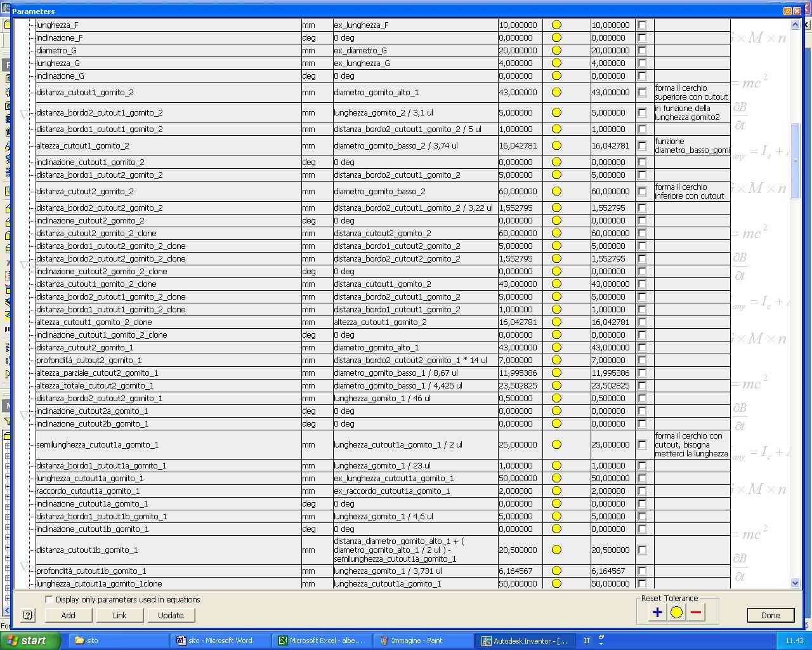This screenshot has height=650, width=812.
Task: Click the red minus Reset Tolerance icon
Action: pyautogui.click(x=695, y=613)
